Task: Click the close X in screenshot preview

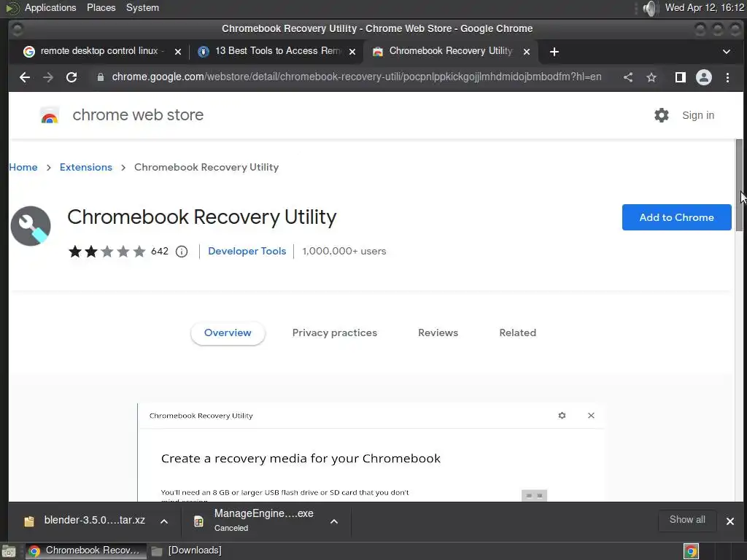Action: [x=591, y=416]
